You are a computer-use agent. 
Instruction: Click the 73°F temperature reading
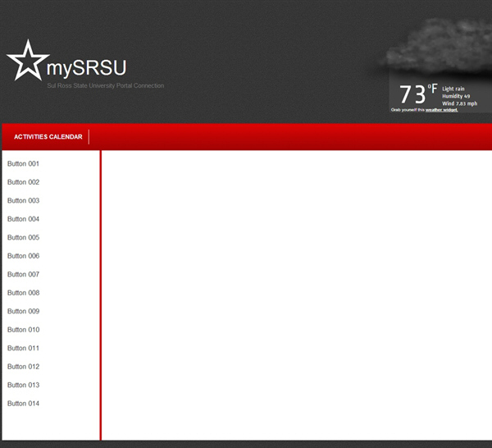coord(417,94)
